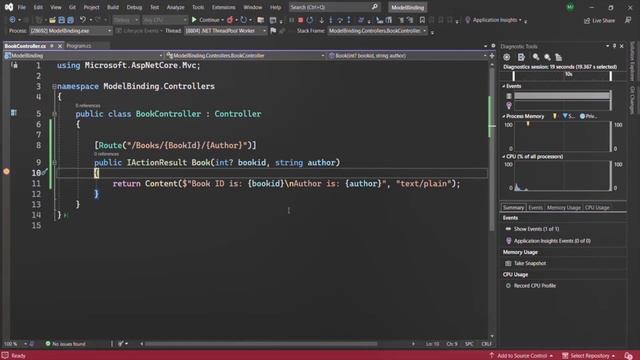Click Zoom Out icon in Diagnostic Tools
Image resolution: width=640 pixels, height=360 pixels.
pyautogui.click(x=547, y=57)
